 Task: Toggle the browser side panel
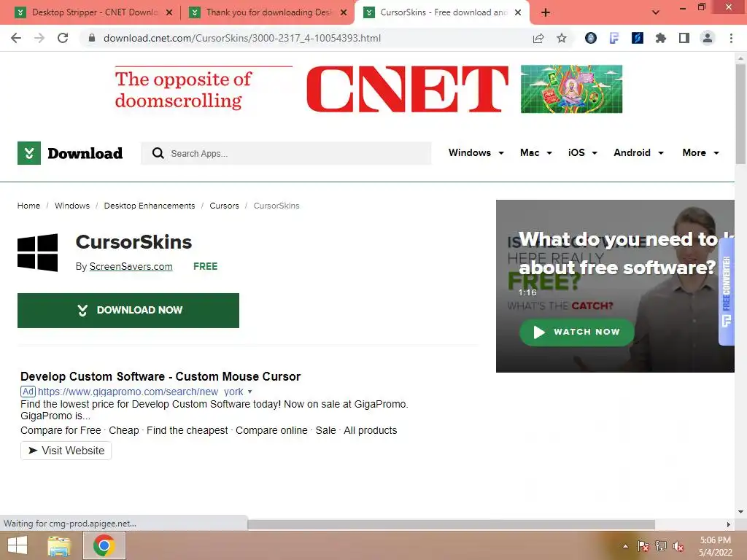tap(684, 38)
